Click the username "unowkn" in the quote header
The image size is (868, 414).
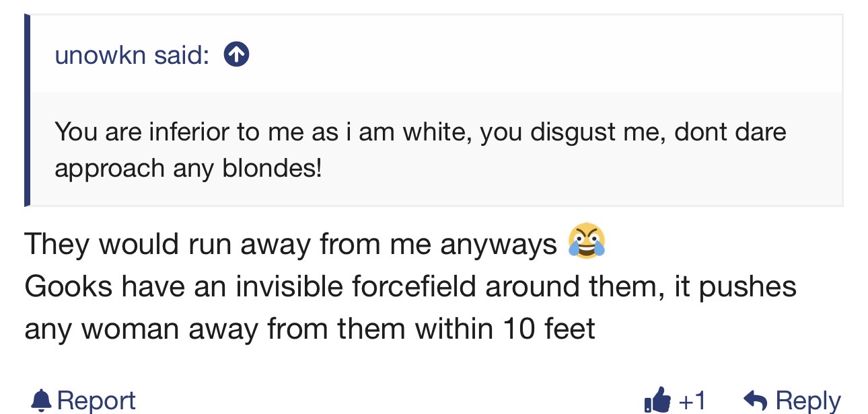click(x=100, y=55)
